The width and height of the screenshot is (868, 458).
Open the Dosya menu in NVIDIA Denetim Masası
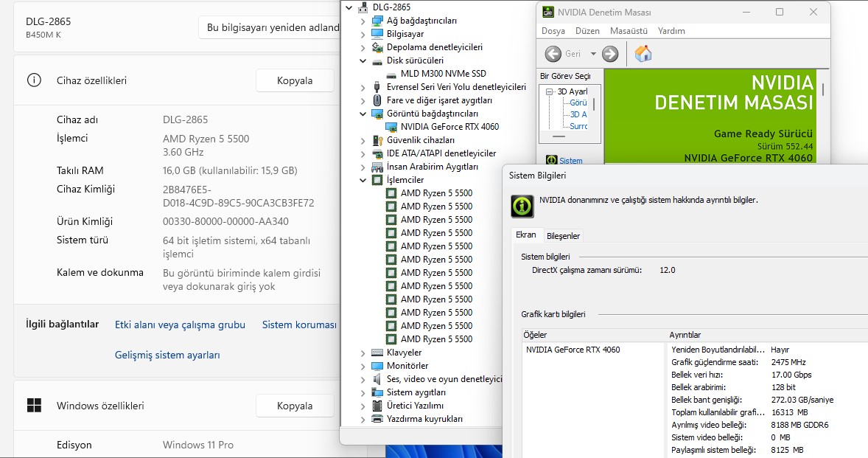coord(553,31)
